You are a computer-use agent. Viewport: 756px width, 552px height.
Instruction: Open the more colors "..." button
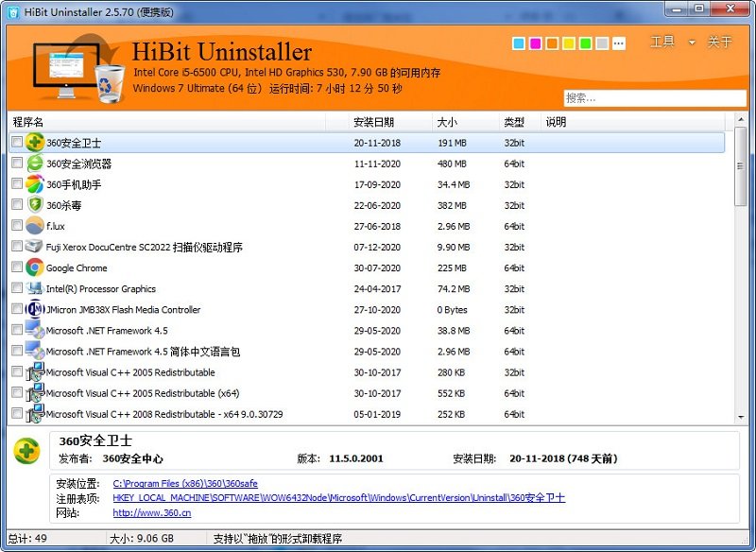tap(619, 43)
